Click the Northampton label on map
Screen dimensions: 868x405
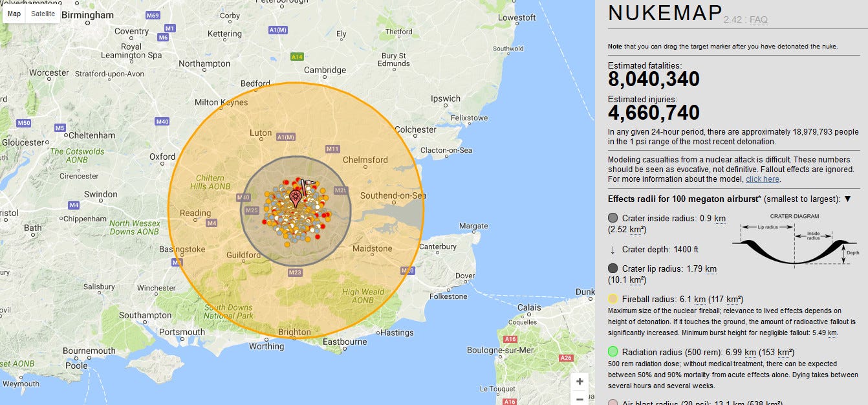204,63
